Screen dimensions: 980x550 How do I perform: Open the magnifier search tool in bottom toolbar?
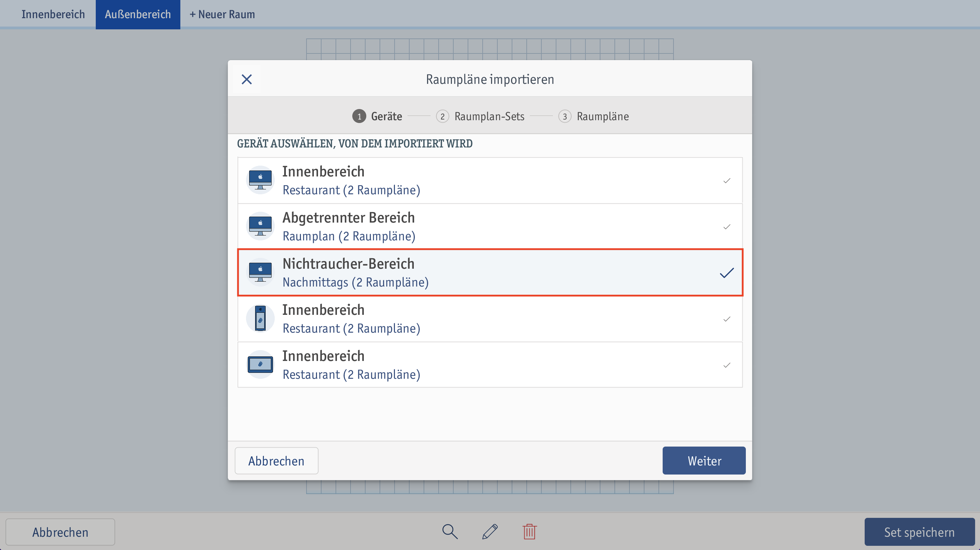[450, 531]
